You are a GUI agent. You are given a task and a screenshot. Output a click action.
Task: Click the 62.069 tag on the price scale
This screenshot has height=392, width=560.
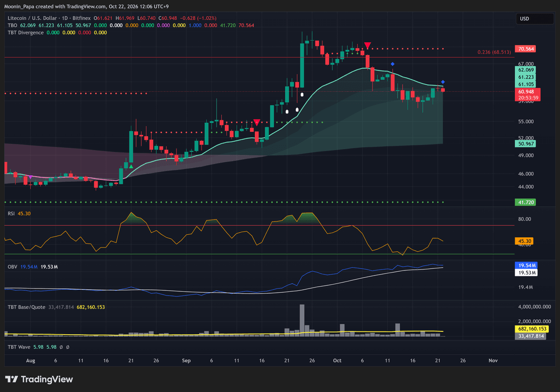click(526, 69)
